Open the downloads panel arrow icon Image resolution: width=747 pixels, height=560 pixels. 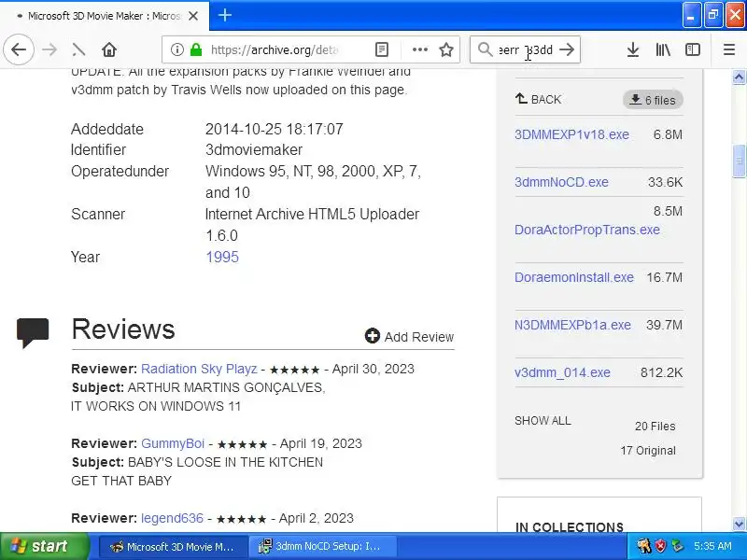[x=633, y=49]
